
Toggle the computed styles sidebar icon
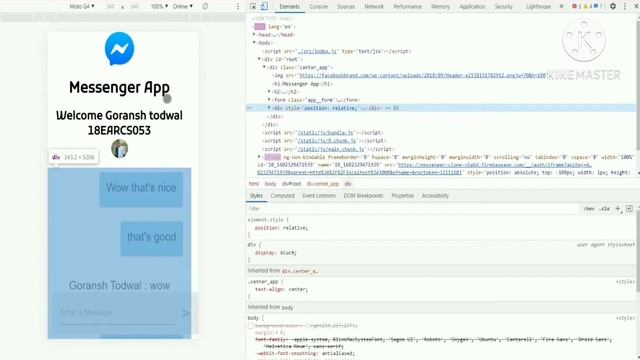tap(629, 209)
